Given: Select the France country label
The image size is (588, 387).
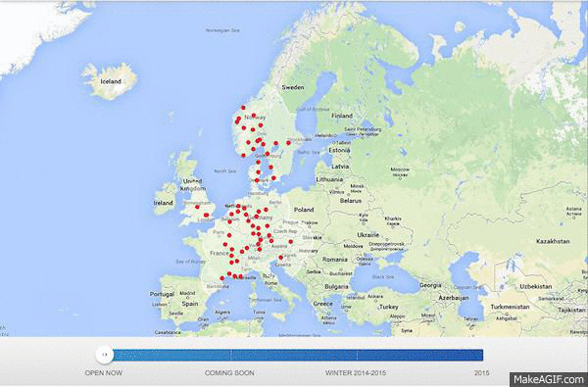Looking at the screenshot, I should [x=220, y=254].
